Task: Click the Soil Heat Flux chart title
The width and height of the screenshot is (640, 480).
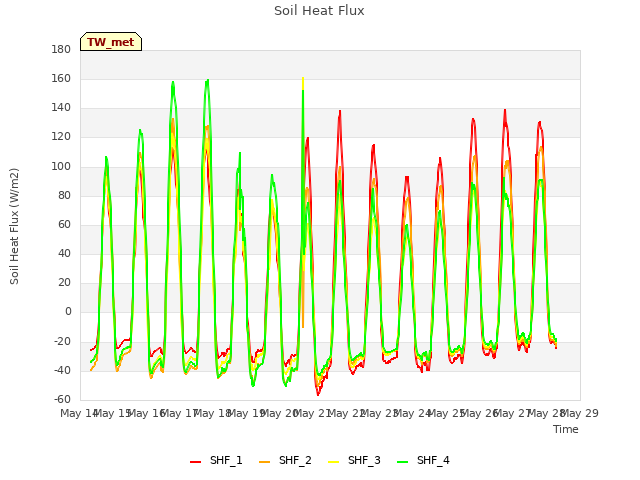Action: pos(319,11)
